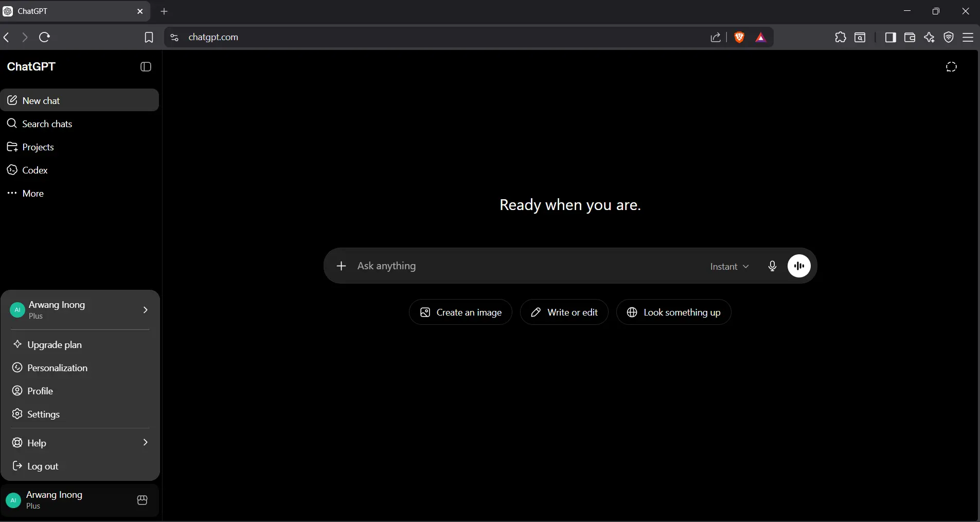
Task: Start a New chat
Action: pyautogui.click(x=80, y=100)
